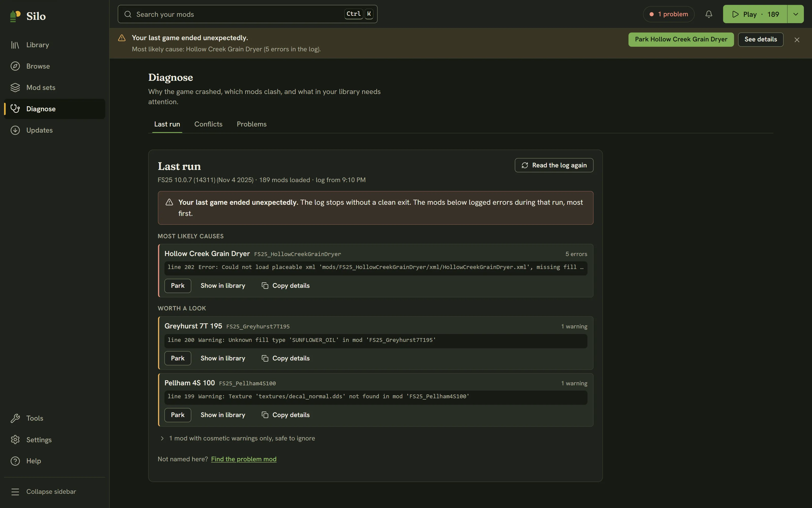This screenshot has height=508, width=812.
Task: Switch to the Problems tab
Action: pos(252,124)
